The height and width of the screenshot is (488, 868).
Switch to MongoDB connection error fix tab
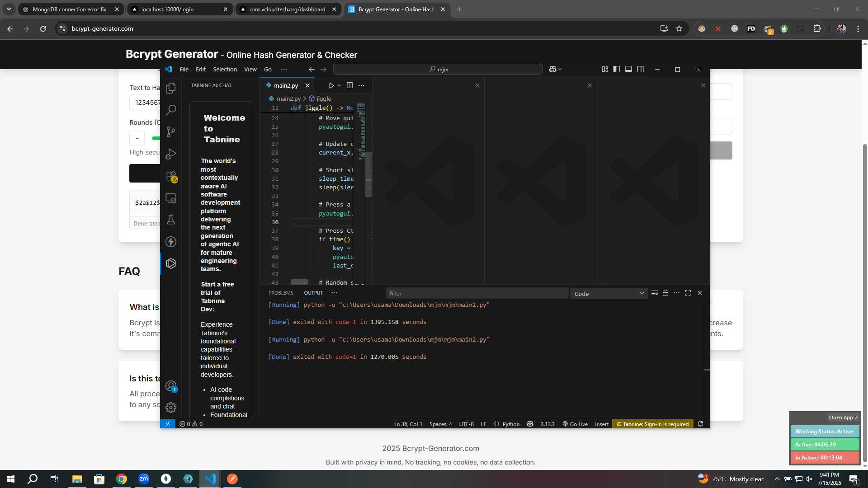click(71, 9)
